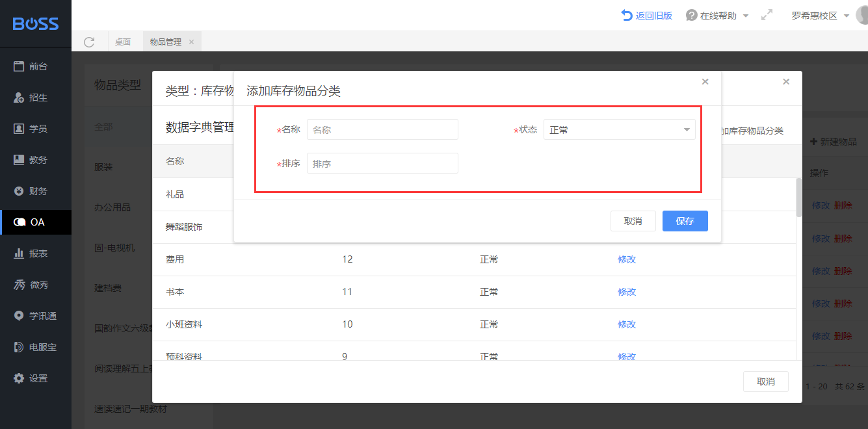Click the 名称 column header
The image size is (868, 429).
tap(175, 161)
